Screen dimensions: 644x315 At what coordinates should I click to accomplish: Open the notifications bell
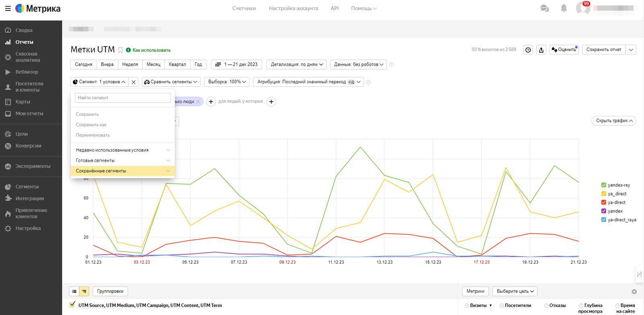click(563, 8)
